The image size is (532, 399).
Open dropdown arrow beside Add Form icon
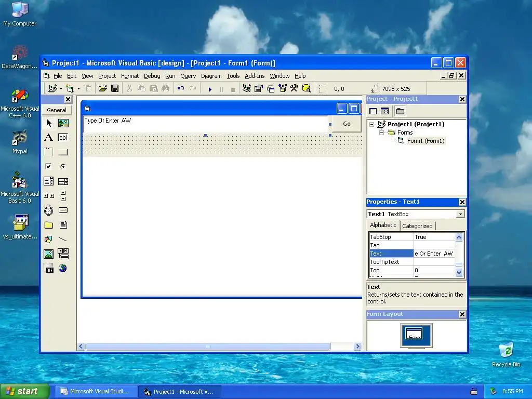[78, 89]
